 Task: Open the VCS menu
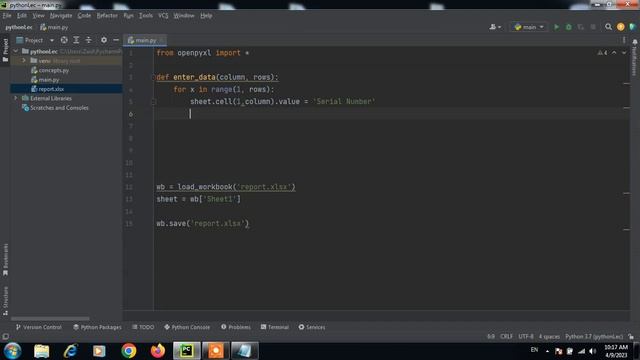163,16
